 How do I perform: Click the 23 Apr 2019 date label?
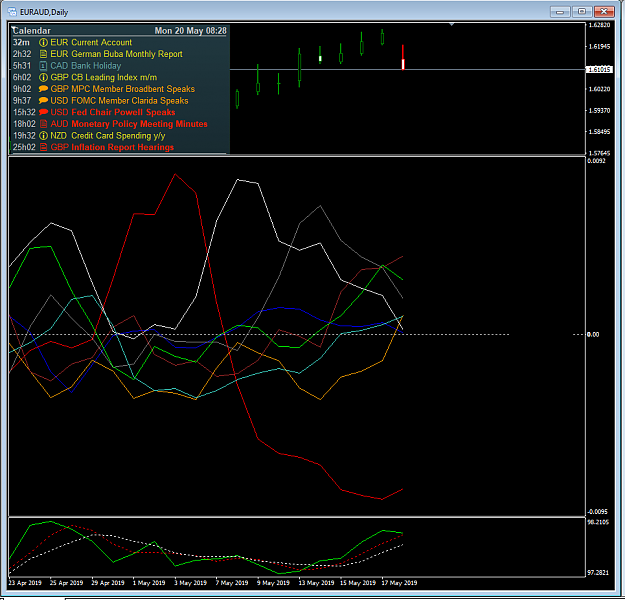25,583
